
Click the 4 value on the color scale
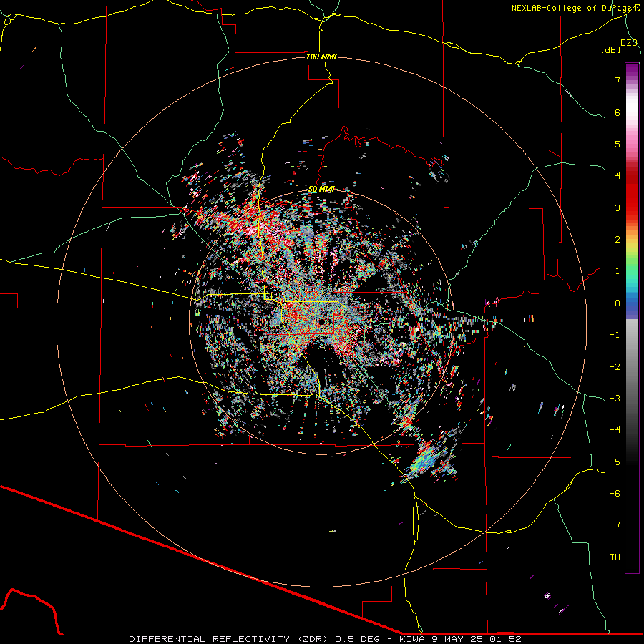point(618,176)
